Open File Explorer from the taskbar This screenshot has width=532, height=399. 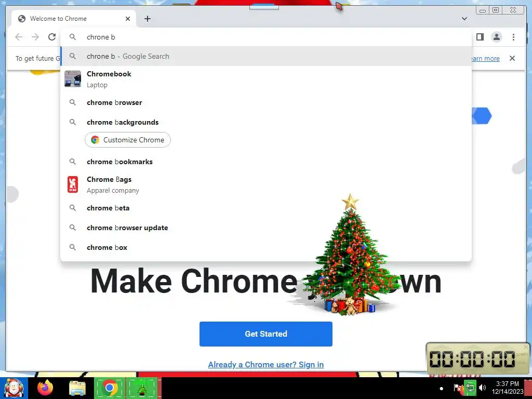(77, 388)
